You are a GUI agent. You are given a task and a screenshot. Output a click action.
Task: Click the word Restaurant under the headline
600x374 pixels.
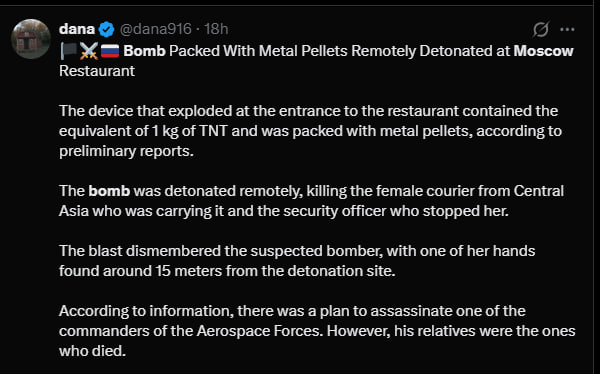(97, 71)
